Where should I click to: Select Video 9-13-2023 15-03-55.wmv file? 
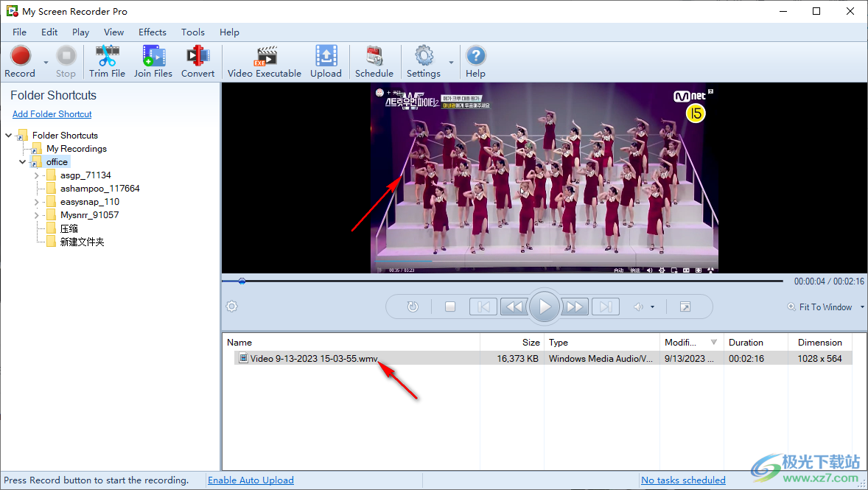tap(308, 357)
